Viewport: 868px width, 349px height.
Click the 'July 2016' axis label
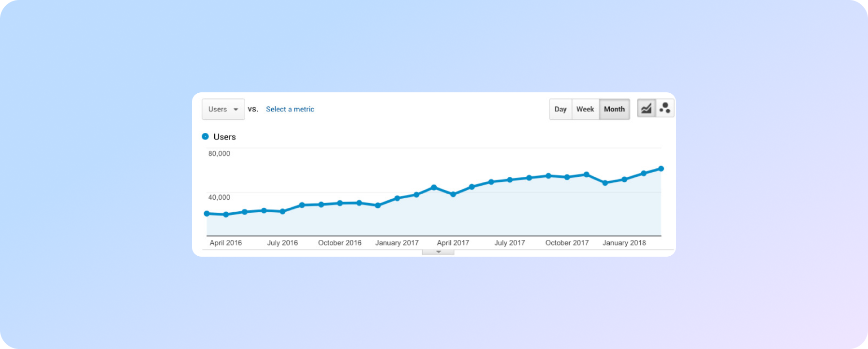[282, 243]
